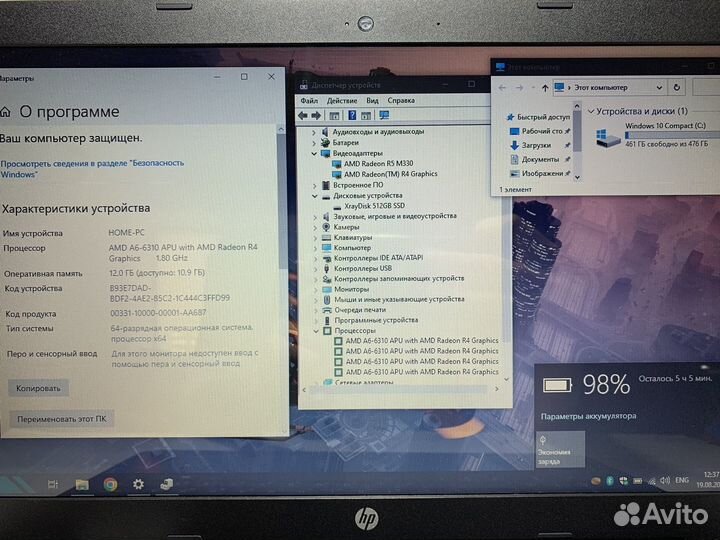The image size is (720, 540).
Task: Open the Explorer address bar dropdown
Action: point(659,87)
